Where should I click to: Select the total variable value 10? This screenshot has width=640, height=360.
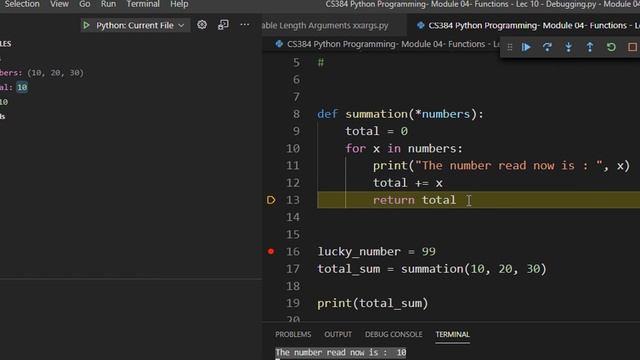click(22, 87)
